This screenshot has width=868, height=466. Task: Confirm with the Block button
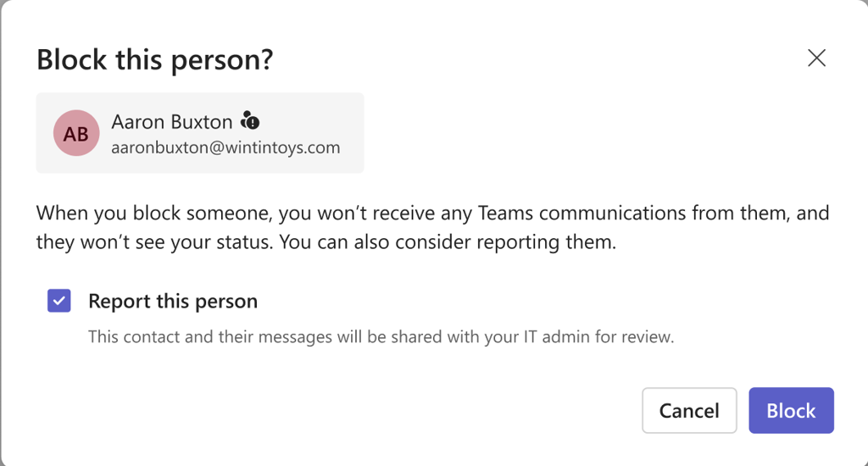pos(791,410)
